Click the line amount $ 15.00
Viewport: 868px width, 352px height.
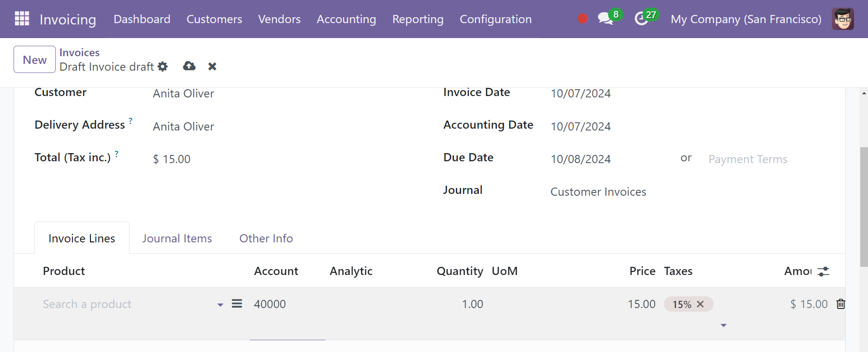(x=809, y=304)
